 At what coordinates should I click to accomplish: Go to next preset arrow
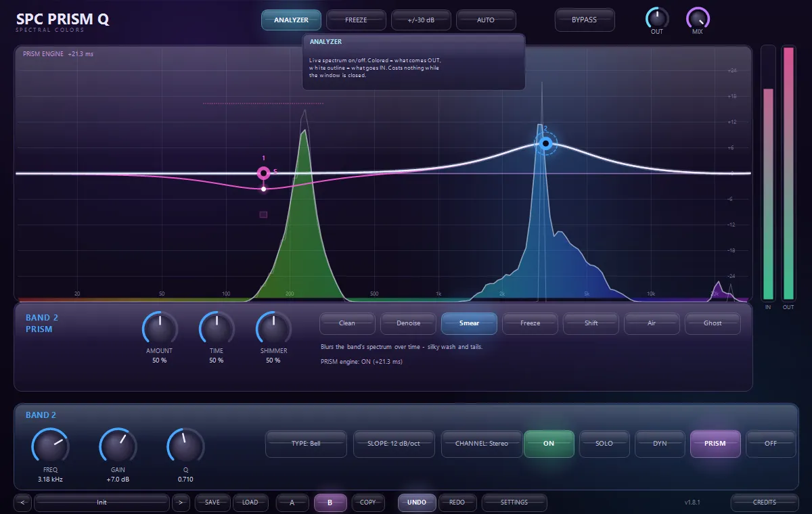[x=181, y=503]
